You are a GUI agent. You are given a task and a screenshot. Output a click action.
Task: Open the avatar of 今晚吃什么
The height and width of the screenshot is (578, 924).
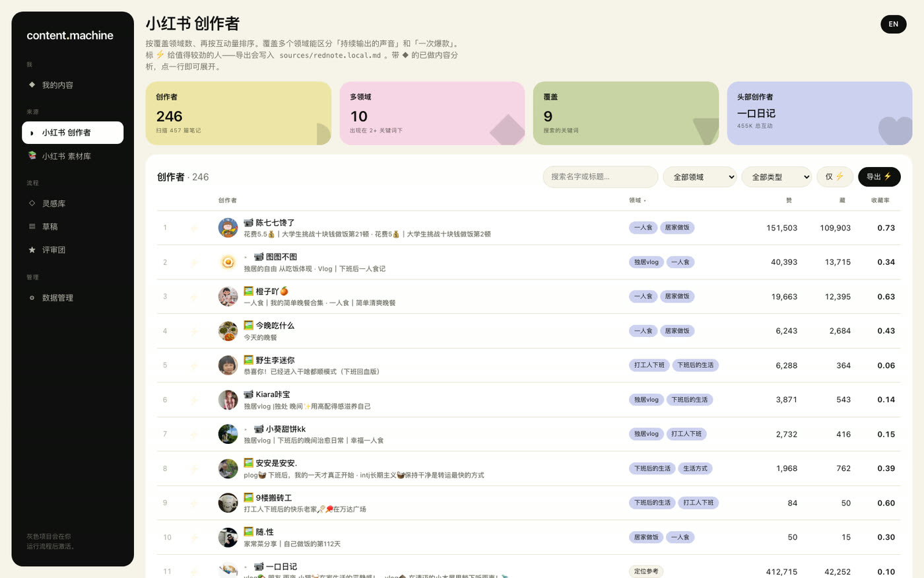click(x=228, y=331)
